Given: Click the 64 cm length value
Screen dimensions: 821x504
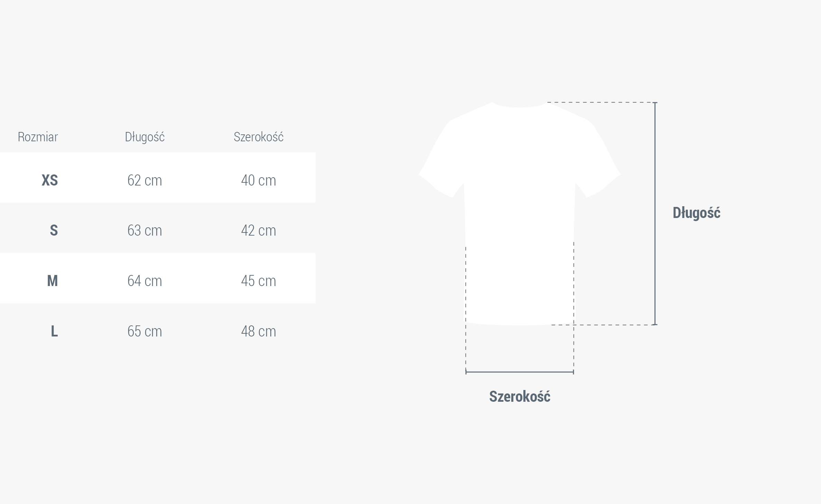Looking at the screenshot, I should tap(144, 281).
